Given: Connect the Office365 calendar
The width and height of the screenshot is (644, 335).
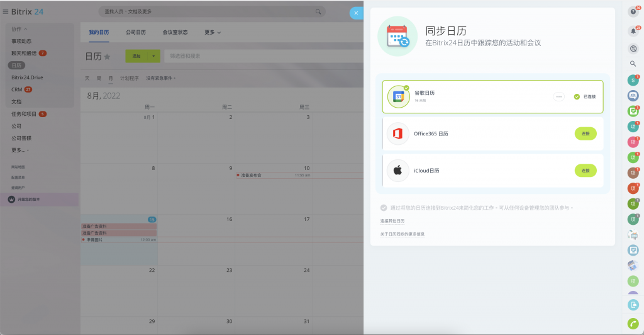Looking at the screenshot, I should [x=586, y=133].
